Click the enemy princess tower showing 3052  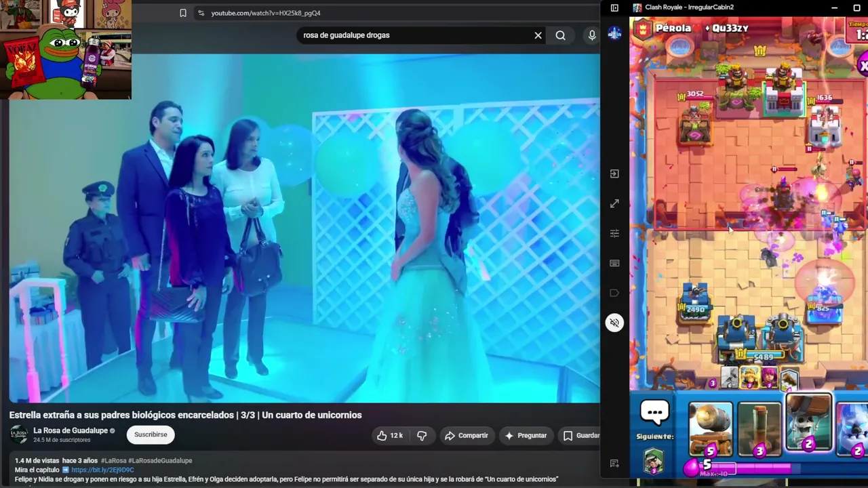click(695, 122)
